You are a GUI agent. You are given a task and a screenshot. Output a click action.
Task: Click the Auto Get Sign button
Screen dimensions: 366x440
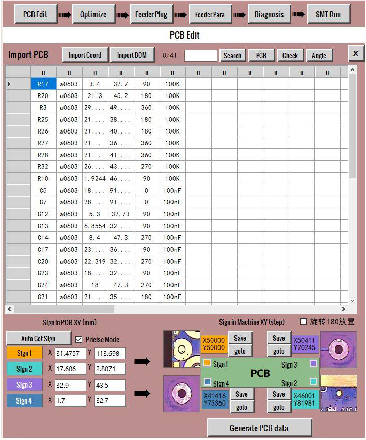(x=38, y=338)
